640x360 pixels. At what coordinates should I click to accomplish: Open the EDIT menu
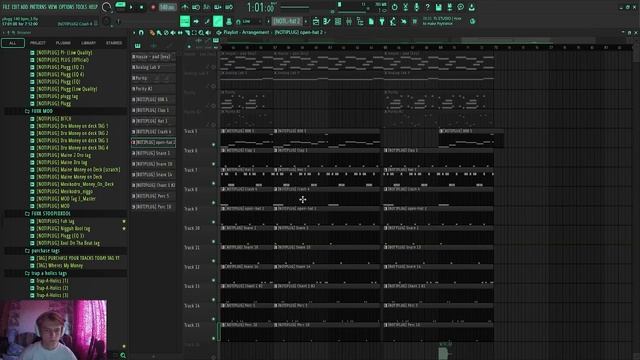[16, 7]
